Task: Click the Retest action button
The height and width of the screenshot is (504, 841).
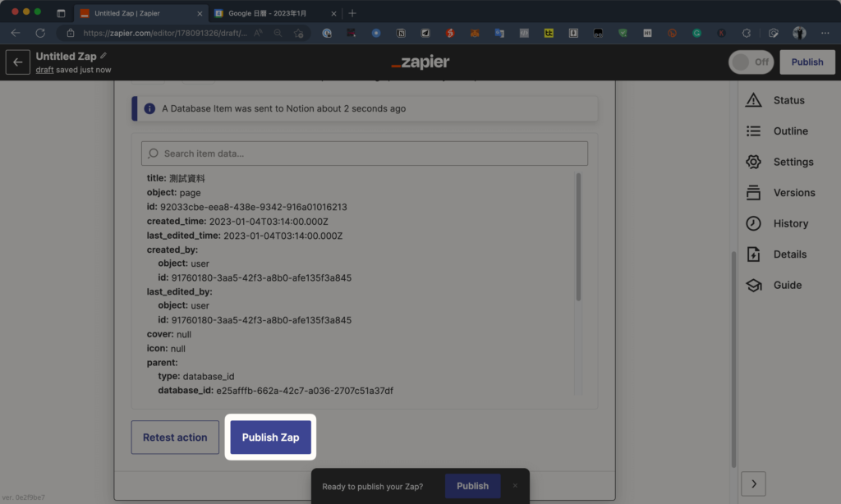Action: (175, 437)
